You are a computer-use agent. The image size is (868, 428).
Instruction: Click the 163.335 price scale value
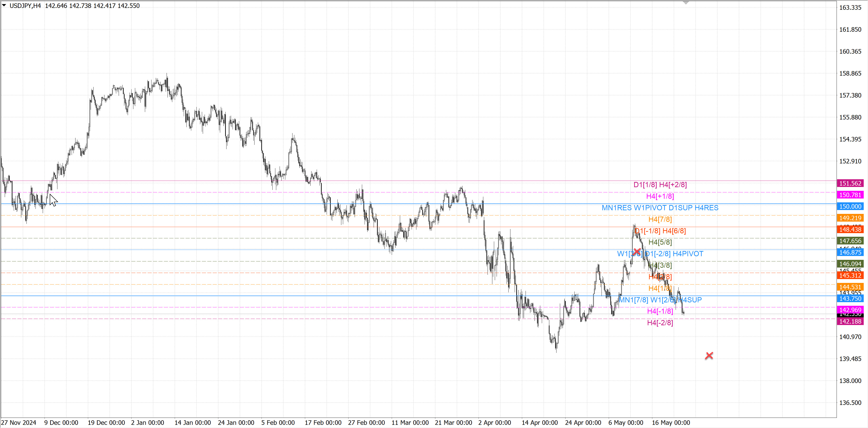tap(850, 7)
